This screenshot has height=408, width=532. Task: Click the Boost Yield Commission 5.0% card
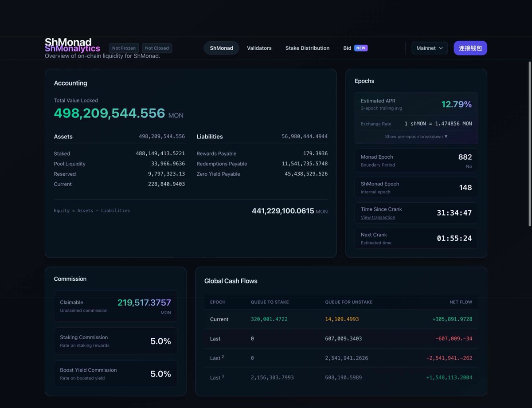click(115, 374)
